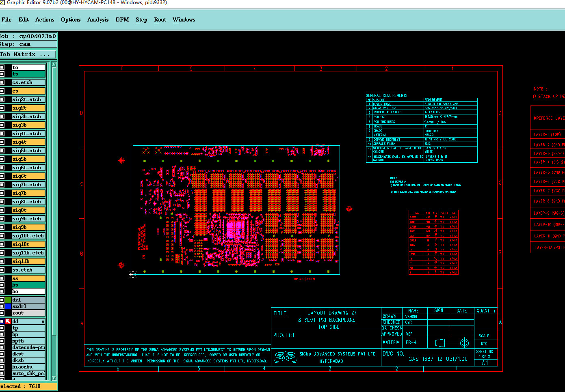Select the bs layer name
This screenshot has width=565, height=392.
pyautogui.click(x=28, y=285)
